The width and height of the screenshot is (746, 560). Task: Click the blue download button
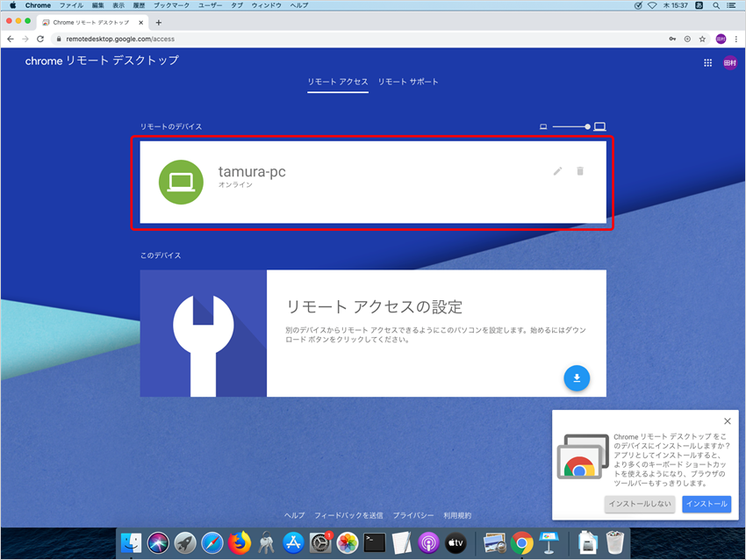click(x=577, y=378)
